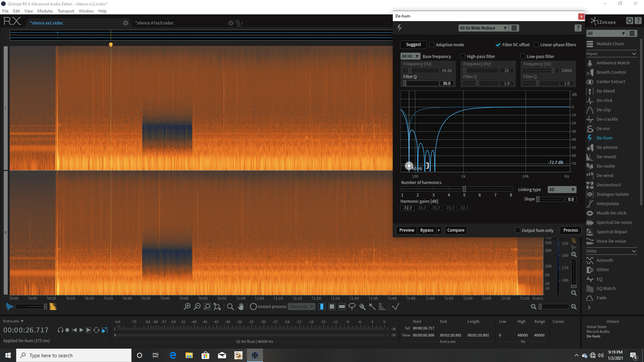Enable the Low-pass filter checkbox
The width and height of the screenshot is (644, 362).
[x=523, y=56]
